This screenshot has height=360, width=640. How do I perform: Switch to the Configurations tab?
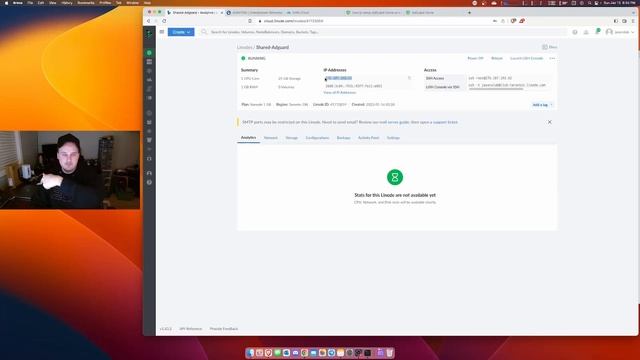317,138
